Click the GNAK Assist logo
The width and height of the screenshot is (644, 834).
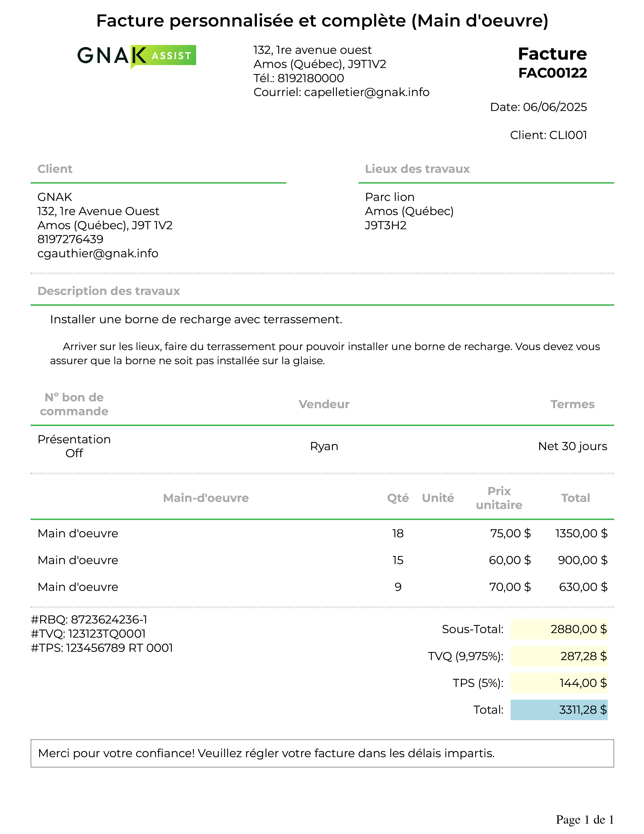(x=137, y=57)
